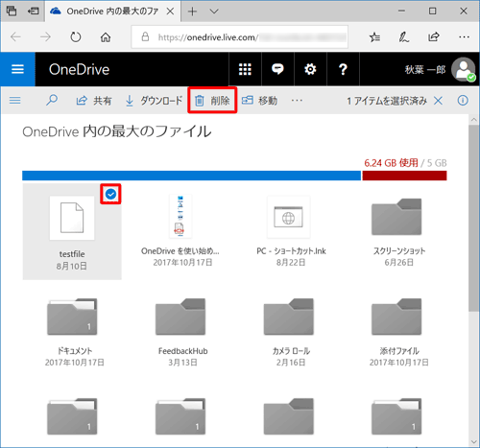This screenshot has height=448, width=480.
Task: Open the PC - ショートカット.lnk file
Action: tap(288, 217)
